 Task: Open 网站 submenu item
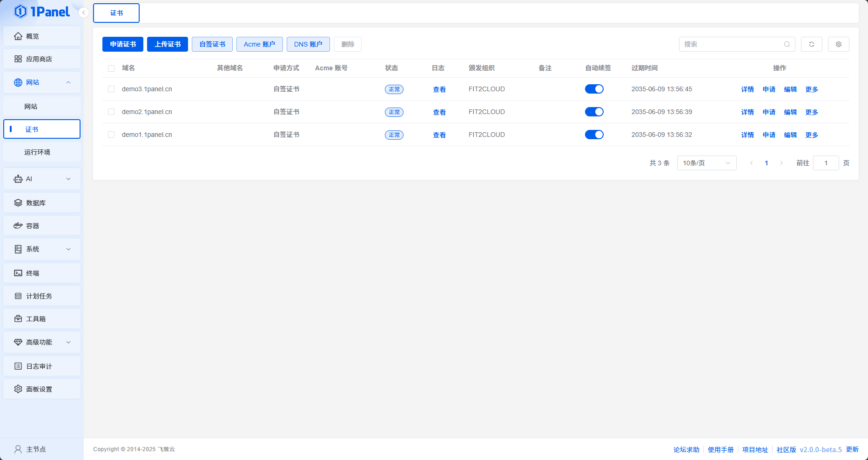[x=42, y=107]
